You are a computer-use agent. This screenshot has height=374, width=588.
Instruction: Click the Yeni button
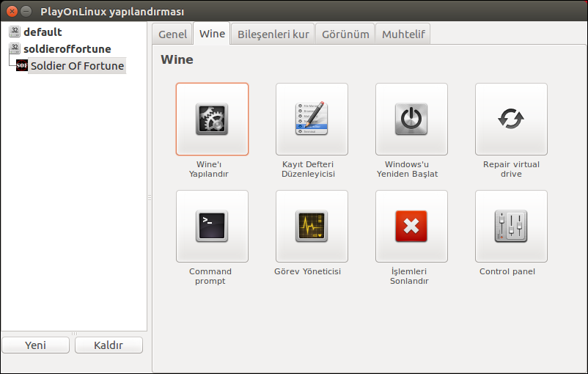tap(36, 345)
